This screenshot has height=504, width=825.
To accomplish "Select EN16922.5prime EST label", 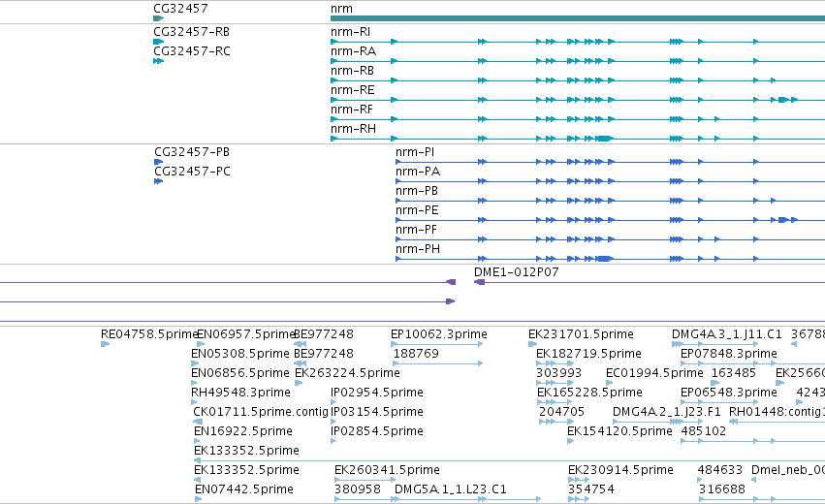I will [243, 431].
